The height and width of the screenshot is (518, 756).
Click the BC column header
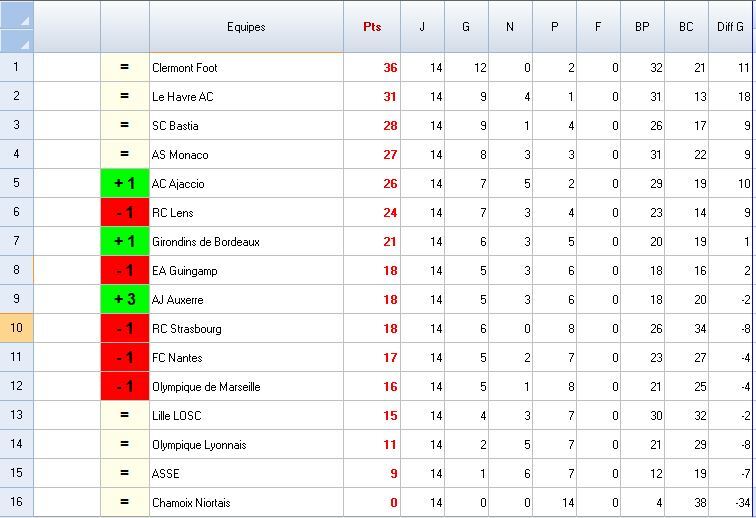tap(686, 27)
